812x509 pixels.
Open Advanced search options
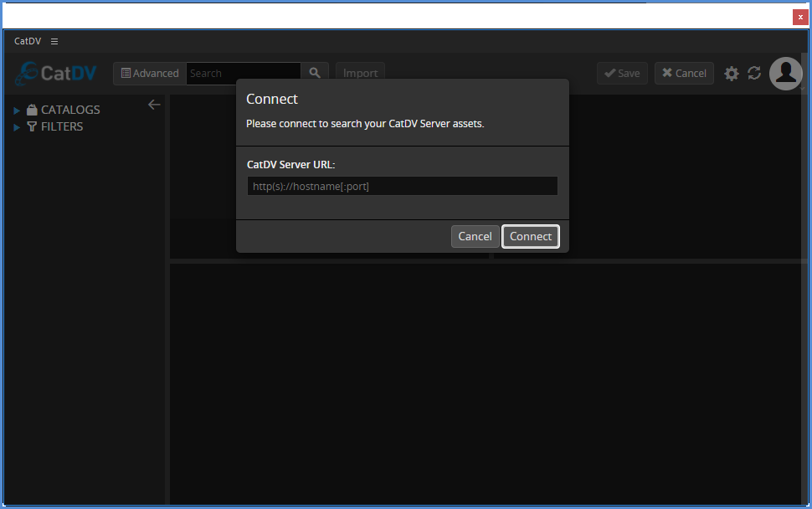tap(150, 74)
